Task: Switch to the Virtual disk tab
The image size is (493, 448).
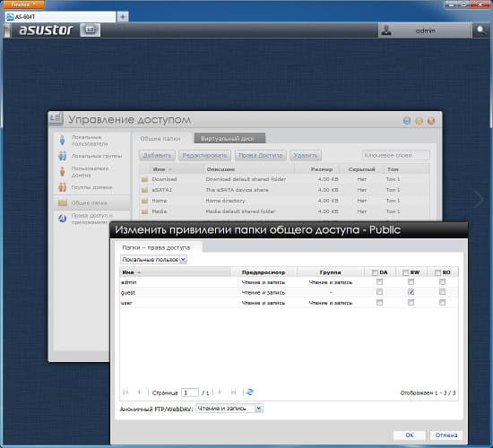Action: (x=229, y=138)
